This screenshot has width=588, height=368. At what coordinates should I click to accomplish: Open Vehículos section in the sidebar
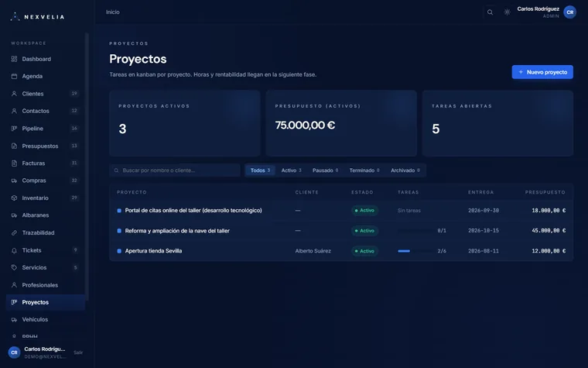[x=46, y=319]
